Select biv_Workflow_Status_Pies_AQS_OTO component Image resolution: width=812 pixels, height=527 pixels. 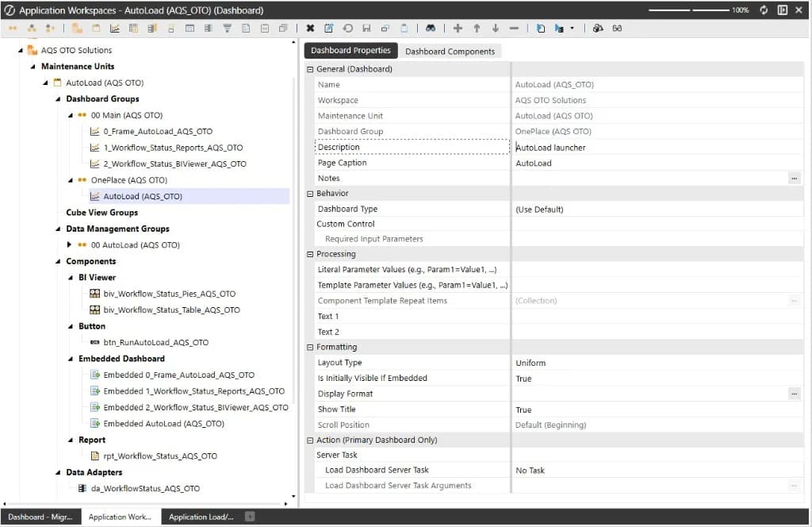click(170, 294)
